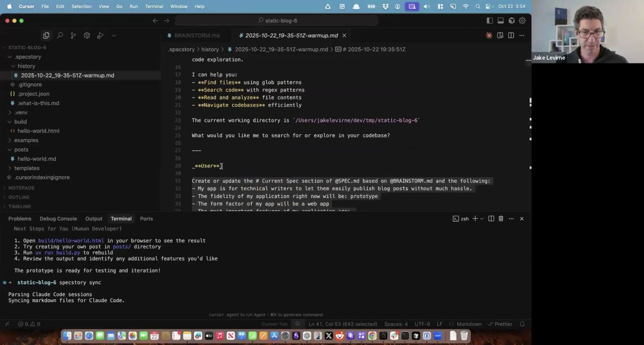This screenshot has width=644, height=345.
Task: Split the terminal pane
Action: pyautogui.click(x=491, y=218)
